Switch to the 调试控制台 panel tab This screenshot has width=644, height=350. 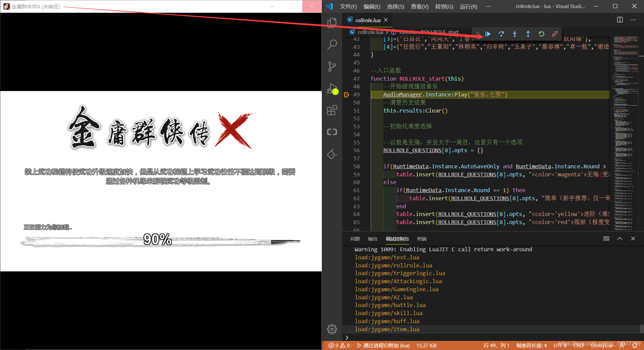397,239
